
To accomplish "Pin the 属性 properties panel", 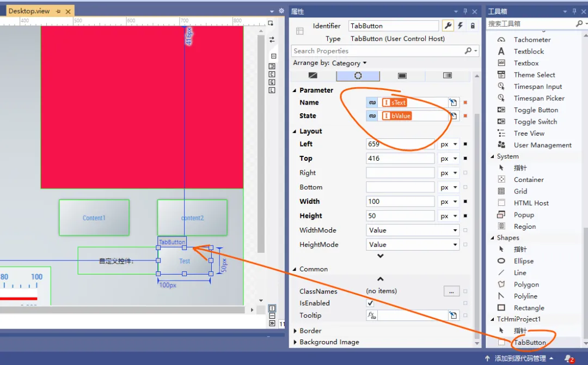I will [465, 11].
